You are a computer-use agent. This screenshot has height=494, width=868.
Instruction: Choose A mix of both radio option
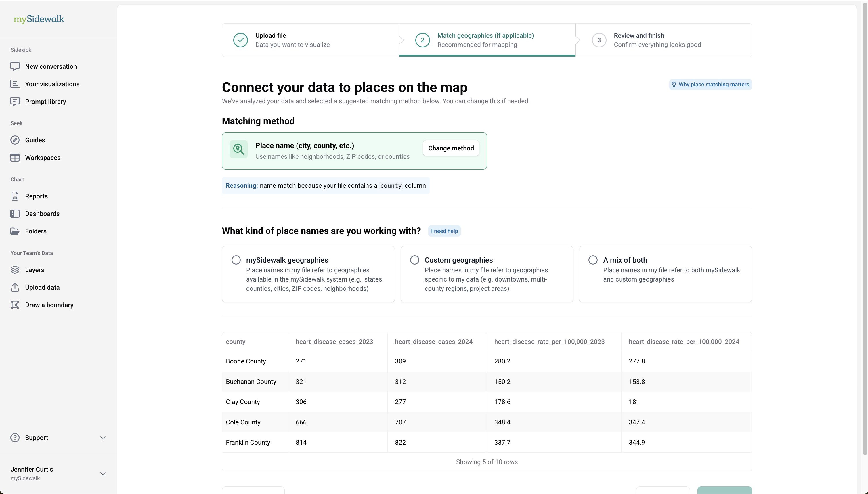(x=593, y=260)
